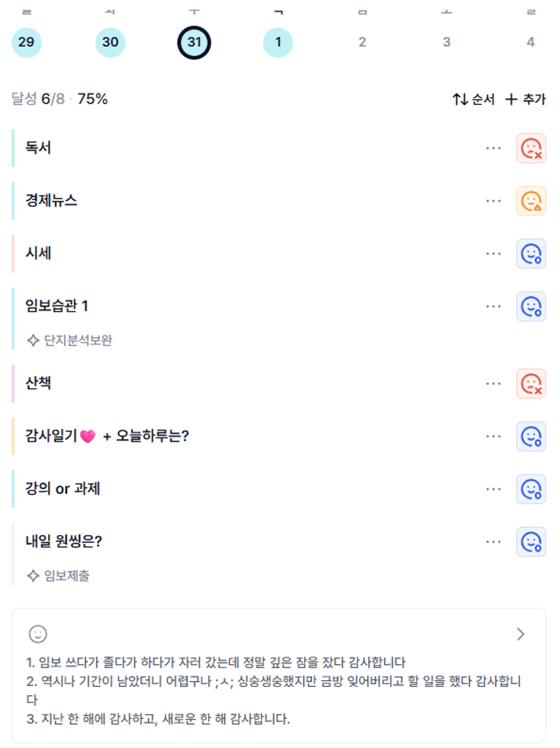Click the 순서 sort arrows icon
This screenshot has width=560, height=748.
[460, 100]
